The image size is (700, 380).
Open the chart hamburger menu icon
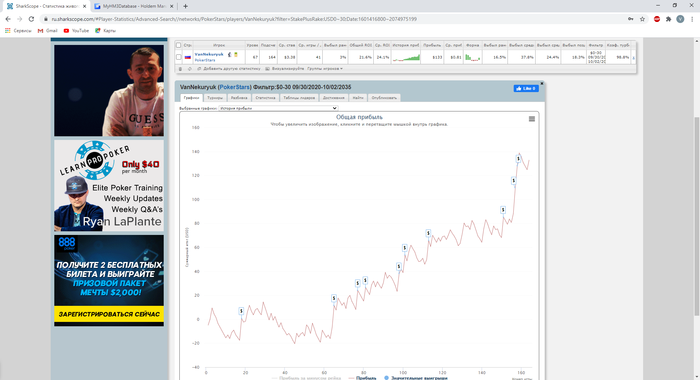pyautogui.click(x=532, y=119)
